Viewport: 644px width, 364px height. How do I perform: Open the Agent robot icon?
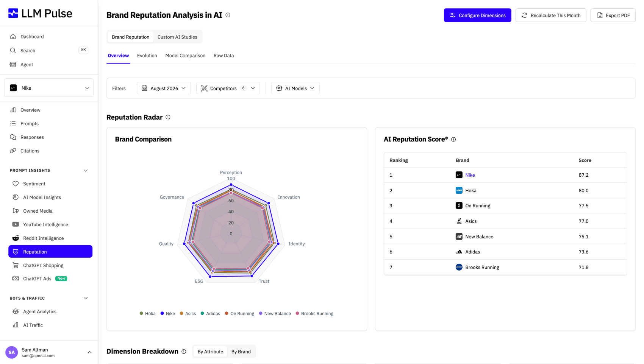coord(13,65)
